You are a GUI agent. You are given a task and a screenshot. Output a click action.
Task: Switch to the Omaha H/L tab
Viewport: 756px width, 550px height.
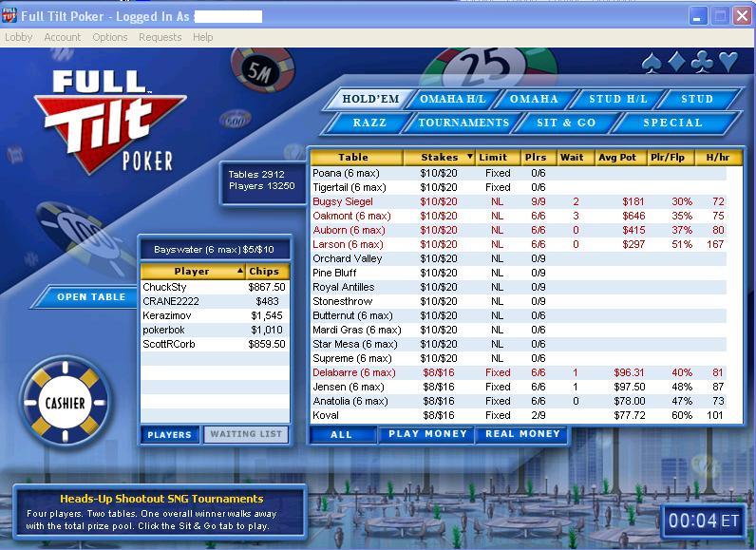(452, 99)
